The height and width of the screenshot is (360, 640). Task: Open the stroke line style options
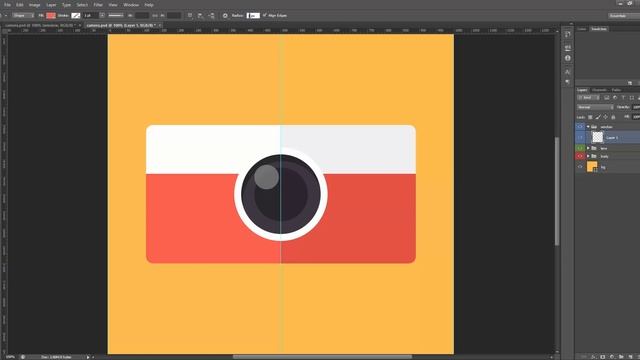click(116, 16)
